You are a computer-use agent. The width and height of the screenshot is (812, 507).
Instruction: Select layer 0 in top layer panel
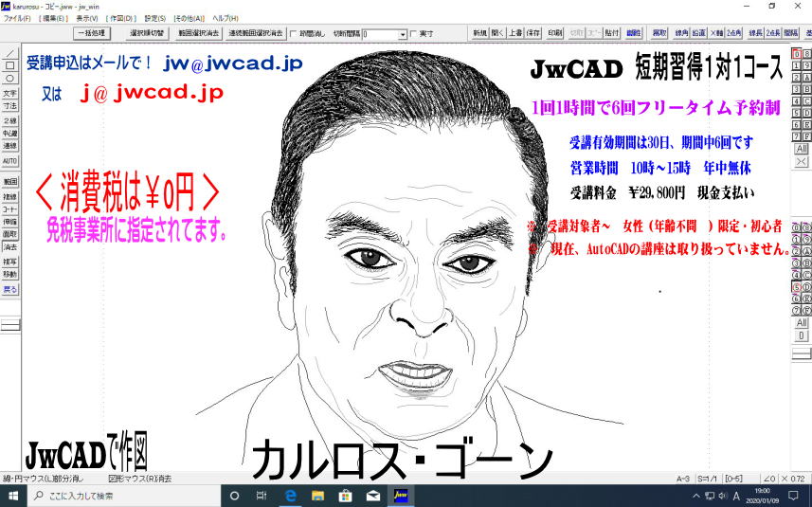coord(797,54)
